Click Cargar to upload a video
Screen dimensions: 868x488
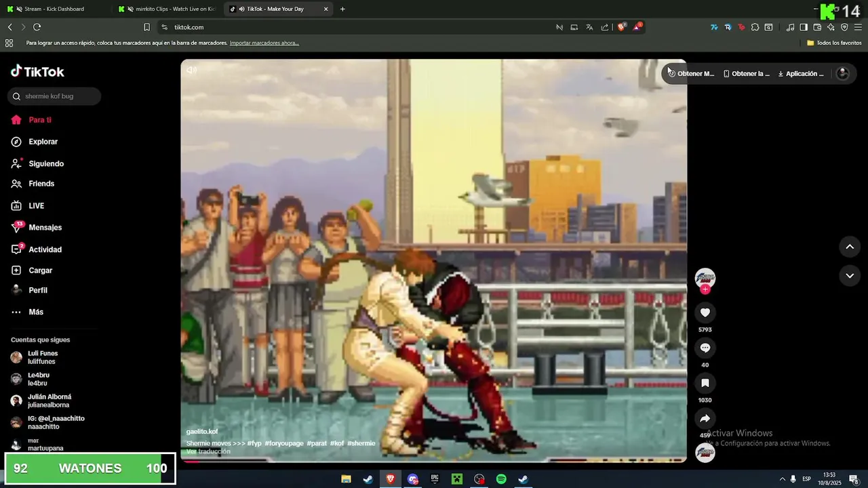pyautogui.click(x=32, y=270)
